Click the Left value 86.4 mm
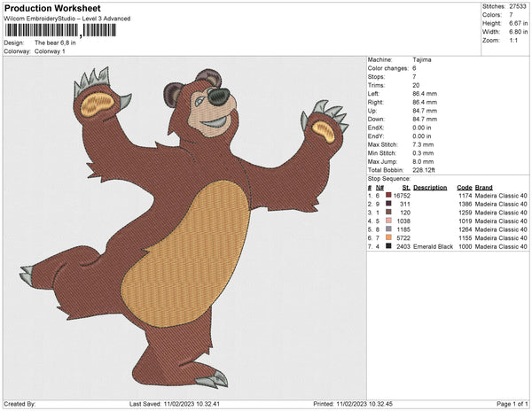 click(425, 94)
